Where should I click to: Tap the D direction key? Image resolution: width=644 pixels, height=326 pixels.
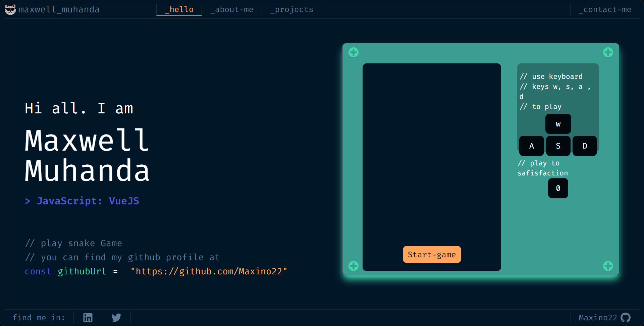(585, 146)
